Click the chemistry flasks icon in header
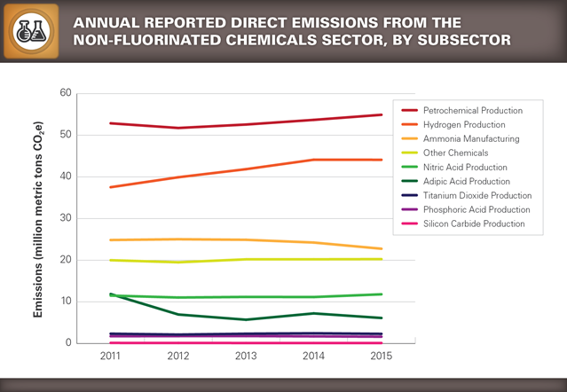 click(33, 30)
